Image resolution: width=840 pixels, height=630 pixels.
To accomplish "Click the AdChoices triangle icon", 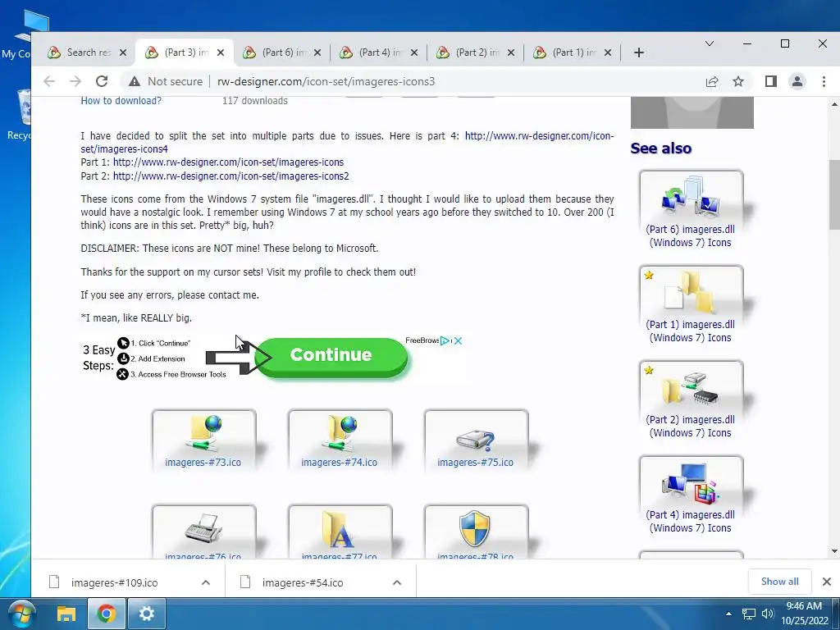I will (445, 340).
